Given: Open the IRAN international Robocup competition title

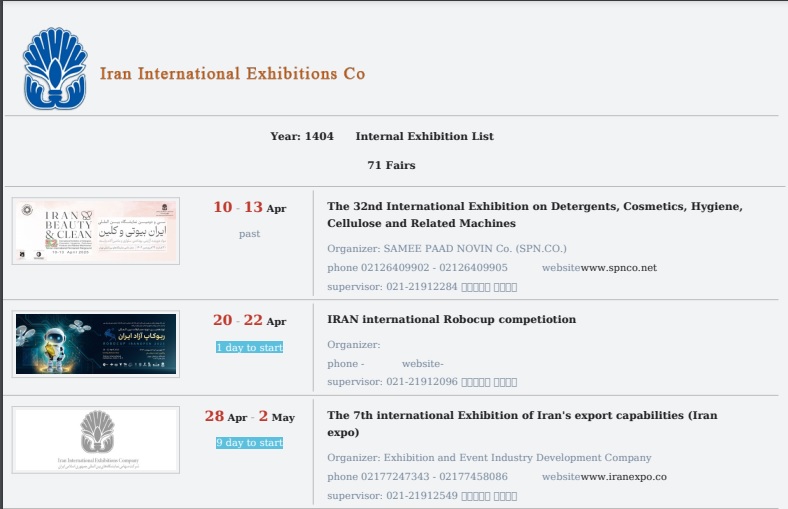Looking at the screenshot, I should tap(451, 320).
